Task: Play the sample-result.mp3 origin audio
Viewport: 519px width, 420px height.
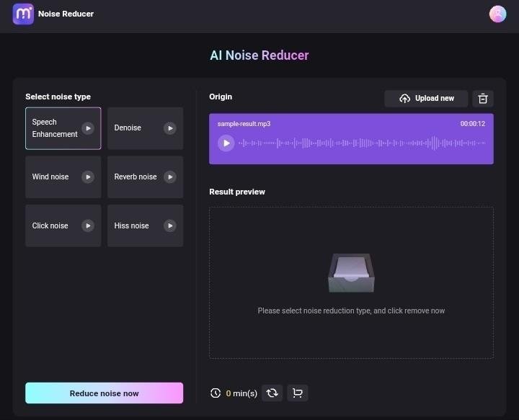Action: point(226,143)
